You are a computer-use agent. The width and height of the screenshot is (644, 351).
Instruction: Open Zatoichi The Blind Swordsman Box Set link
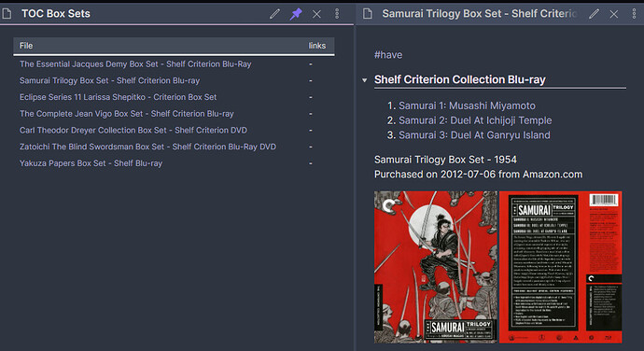tap(147, 147)
